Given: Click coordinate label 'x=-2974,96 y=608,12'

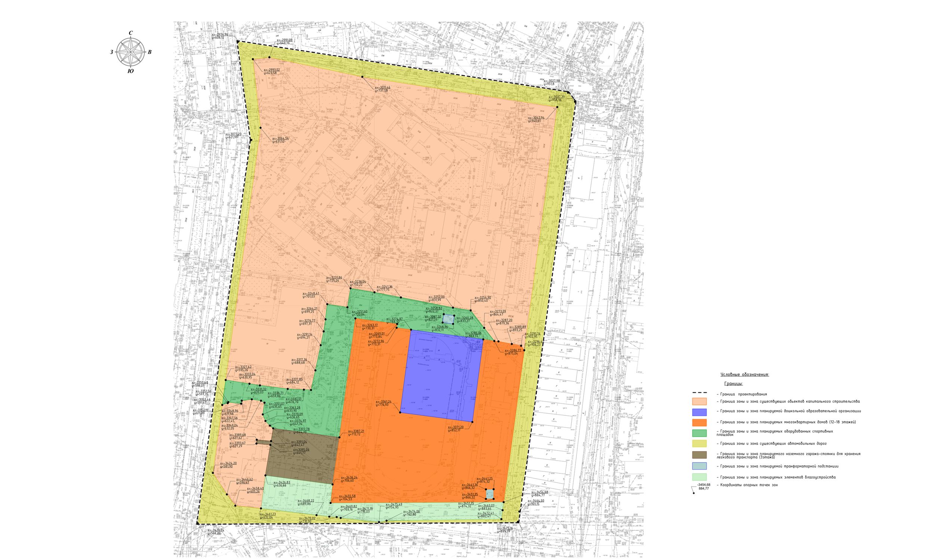Looking at the screenshot, I should coord(219,36).
